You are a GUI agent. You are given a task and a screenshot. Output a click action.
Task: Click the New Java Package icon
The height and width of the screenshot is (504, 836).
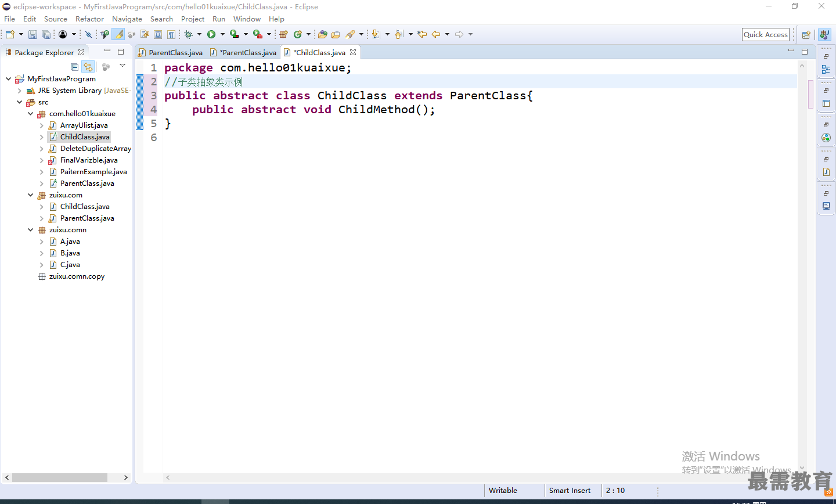click(284, 34)
